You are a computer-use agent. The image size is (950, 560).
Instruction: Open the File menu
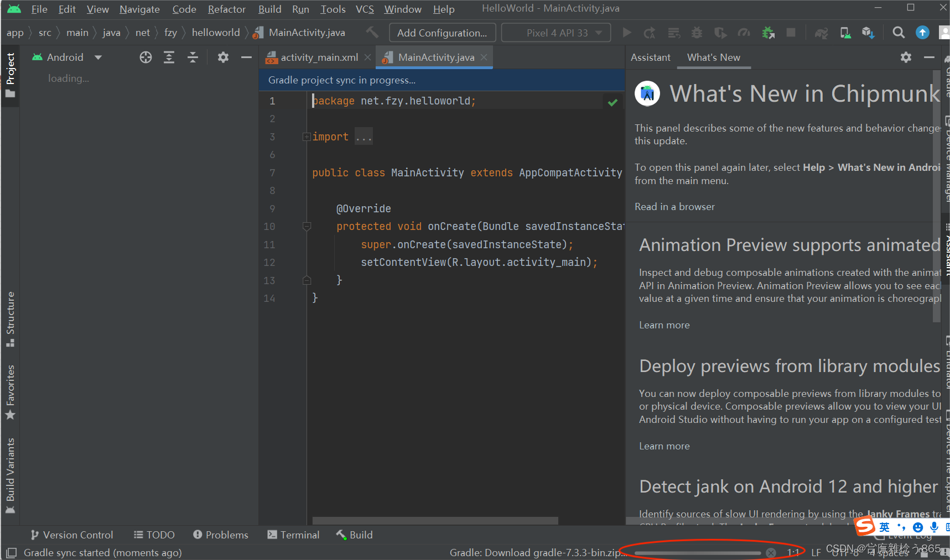[39, 9]
